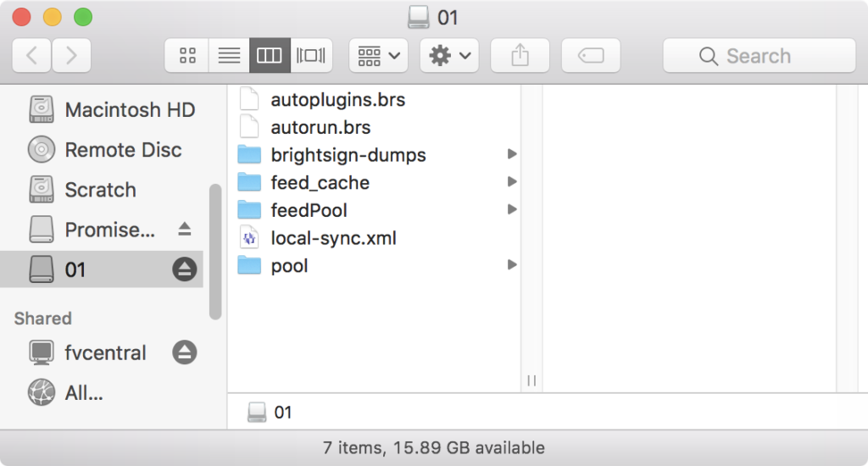The image size is (868, 466).
Task: Click 01 in the path bar
Action: click(270, 413)
